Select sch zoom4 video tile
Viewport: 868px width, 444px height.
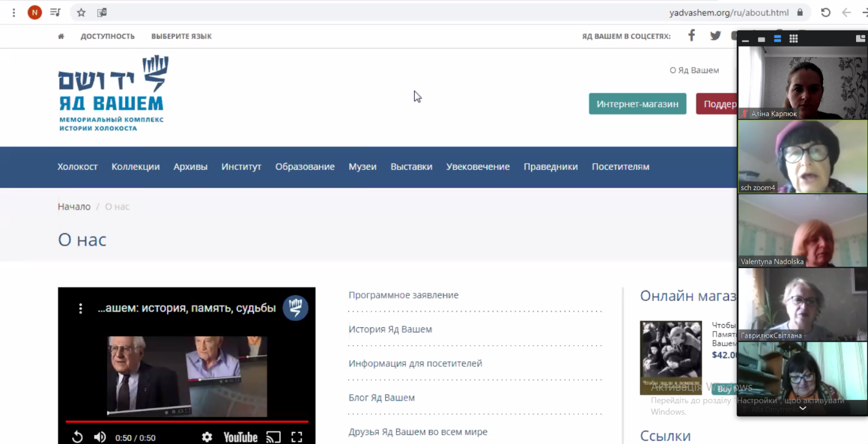(x=802, y=156)
